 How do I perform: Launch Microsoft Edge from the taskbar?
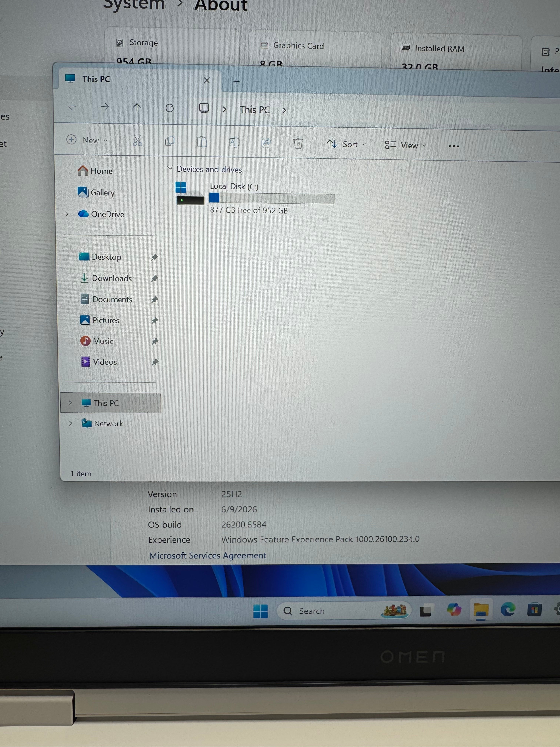(x=508, y=610)
